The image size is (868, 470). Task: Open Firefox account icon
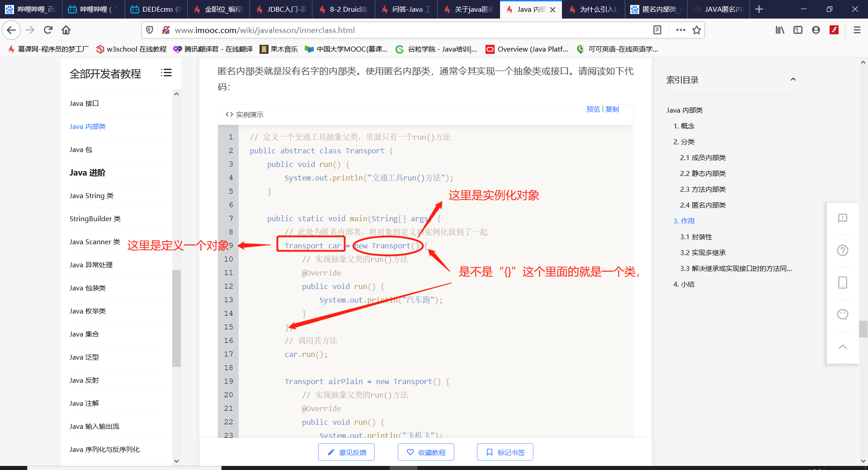(x=816, y=30)
